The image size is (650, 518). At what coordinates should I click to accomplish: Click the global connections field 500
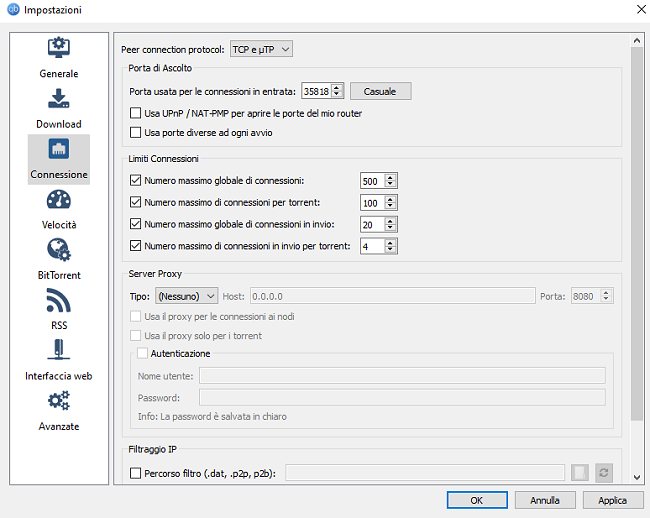click(x=372, y=181)
